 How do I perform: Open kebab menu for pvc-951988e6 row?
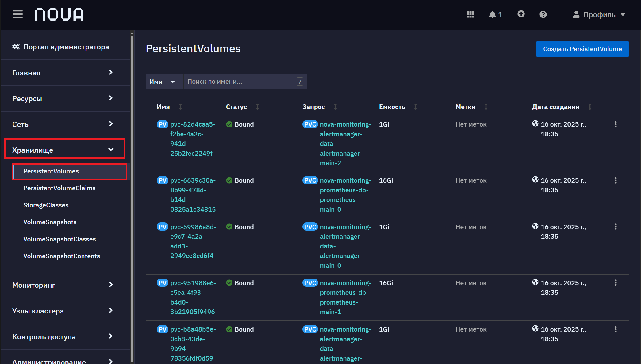[616, 283]
